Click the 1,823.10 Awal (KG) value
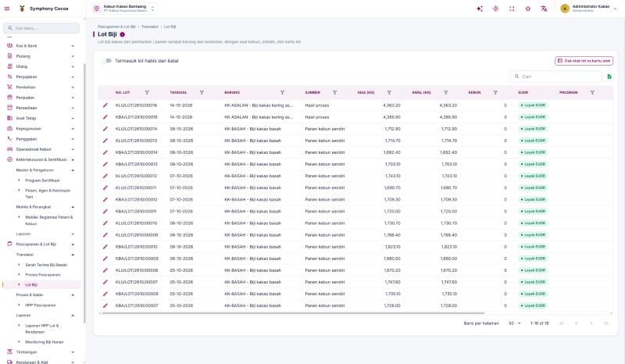 point(448,247)
